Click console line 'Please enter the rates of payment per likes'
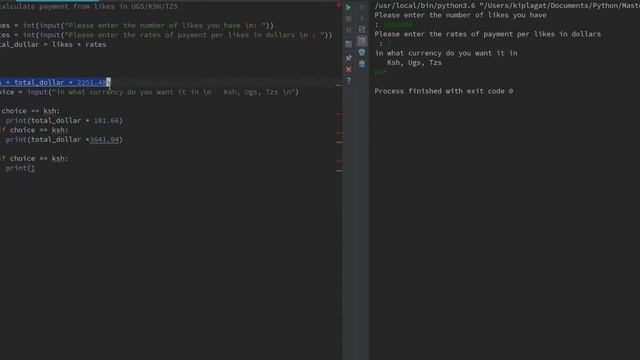This screenshot has width=640, height=360. 488,34
